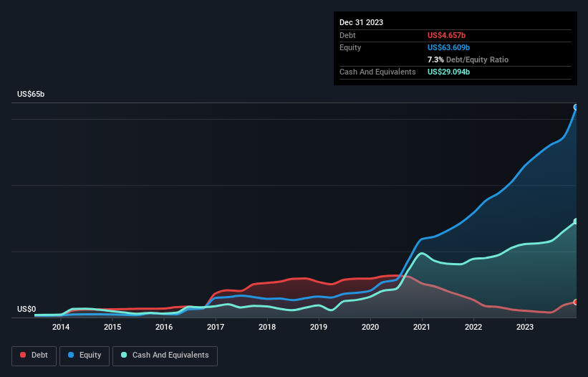The height and width of the screenshot is (377, 588).
Task: Click the US$29.094b cash value
Action: coord(448,72)
